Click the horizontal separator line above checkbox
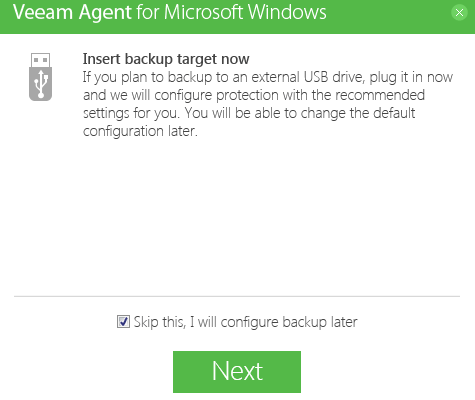475x400 pixels. 237,296
